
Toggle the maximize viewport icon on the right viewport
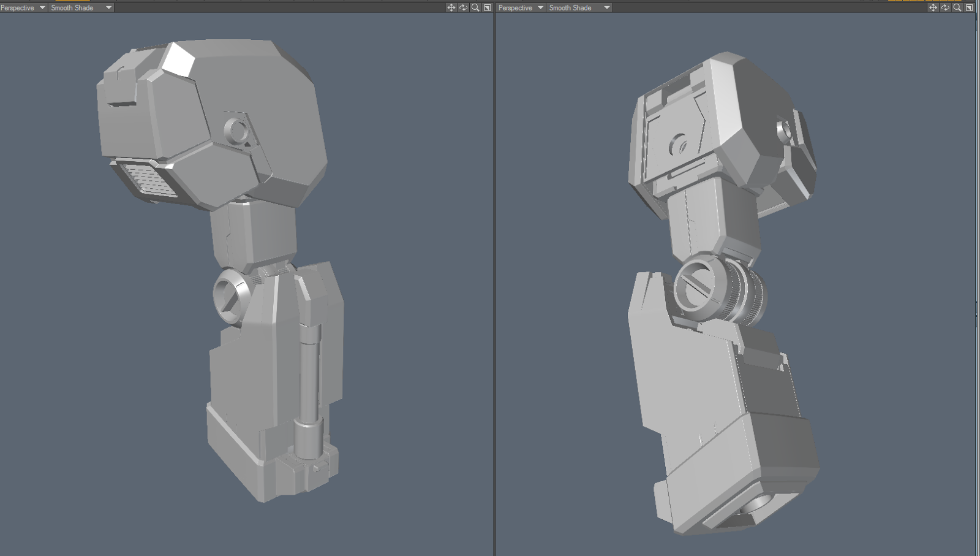click(x=968, y=8)
